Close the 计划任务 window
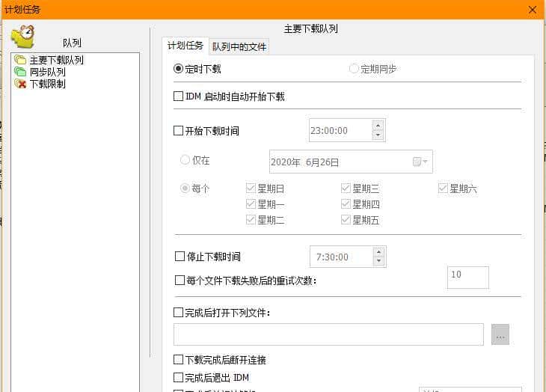Screen dimensions: 546x392 click(x=532, y=10)
